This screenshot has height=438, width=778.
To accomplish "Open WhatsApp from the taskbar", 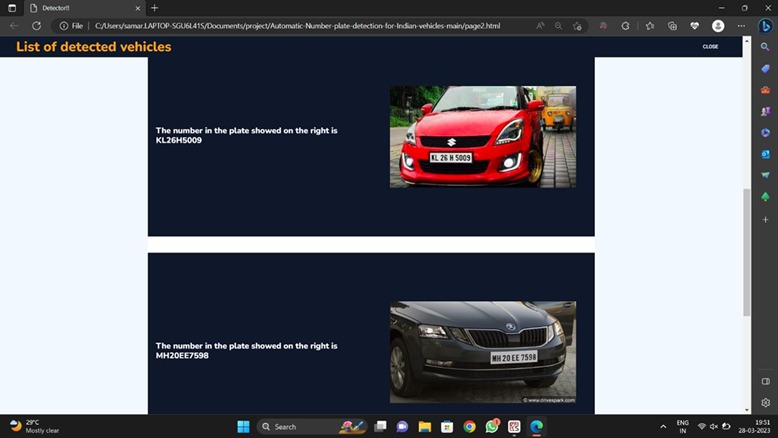I will tap(492, 427).
